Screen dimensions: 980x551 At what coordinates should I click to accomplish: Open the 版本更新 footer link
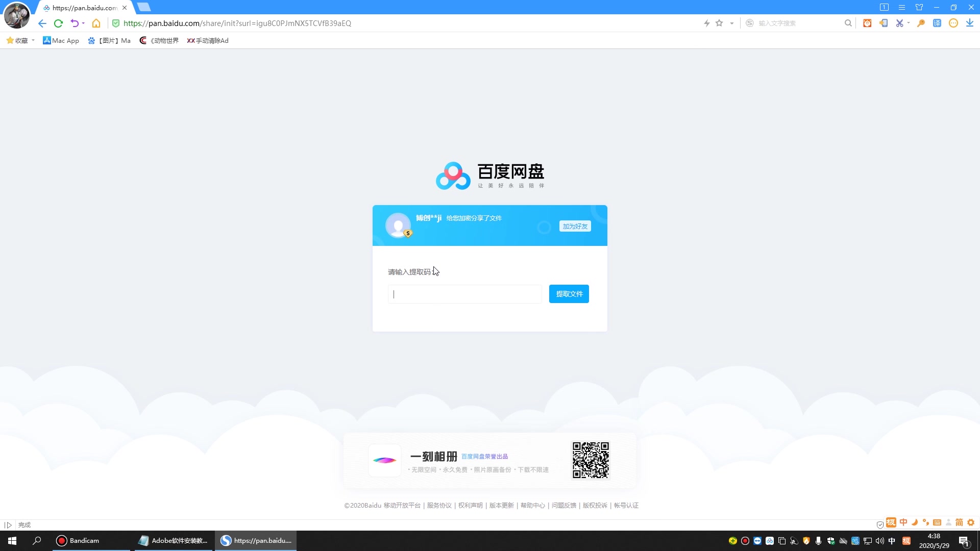(x=502, y=506)
